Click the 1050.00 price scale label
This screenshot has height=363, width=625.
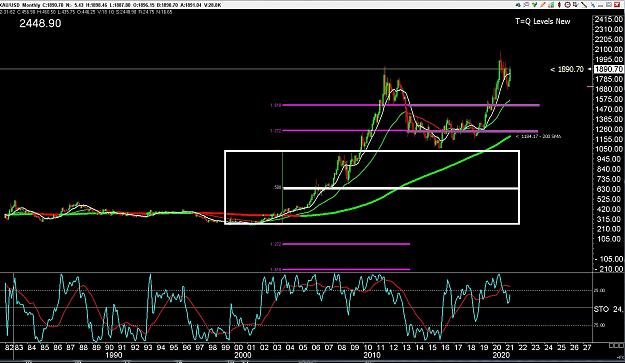609,149
